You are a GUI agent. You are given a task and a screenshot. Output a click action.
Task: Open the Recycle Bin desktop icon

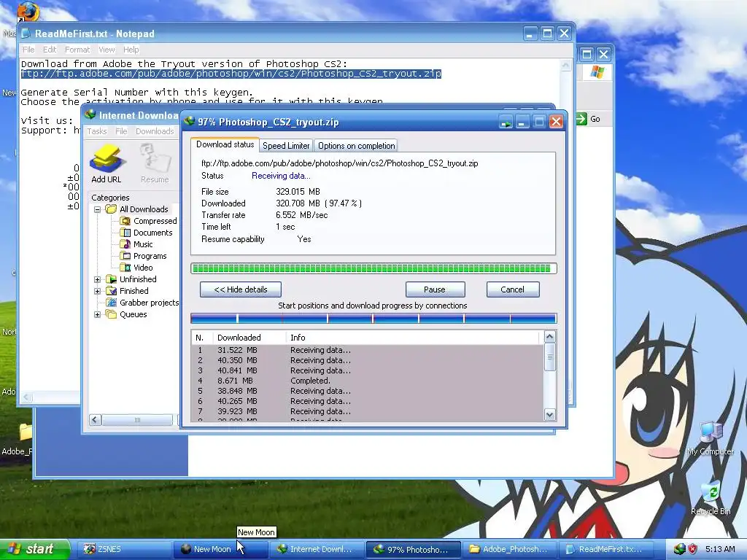[711, 498]
